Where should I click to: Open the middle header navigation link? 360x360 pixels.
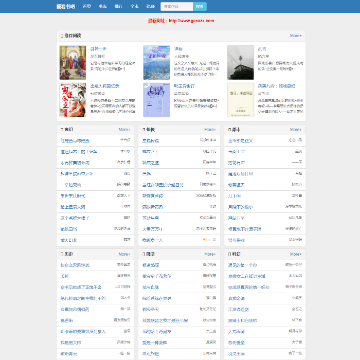click(x=119, y=6)
